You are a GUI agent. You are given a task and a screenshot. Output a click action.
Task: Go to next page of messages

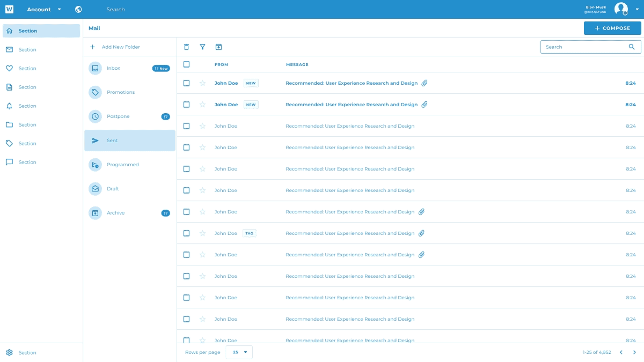pyautogui.click(x=634, y=352)
